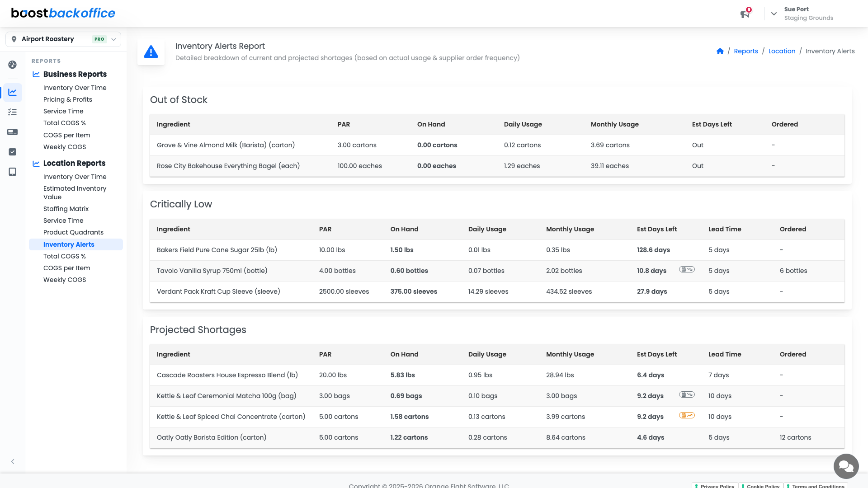This screenshot has width=868, height=488.
Task: Open the task list sidebar icon
Action: [13, 112]
